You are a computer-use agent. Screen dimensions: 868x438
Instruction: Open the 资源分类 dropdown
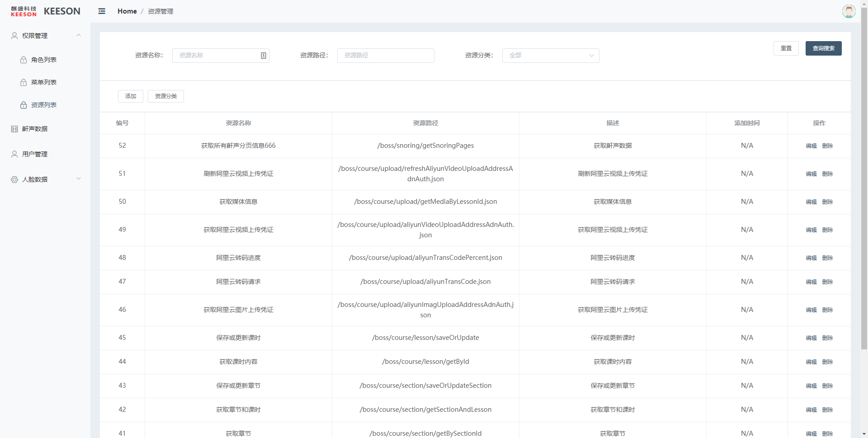[551, 56]
